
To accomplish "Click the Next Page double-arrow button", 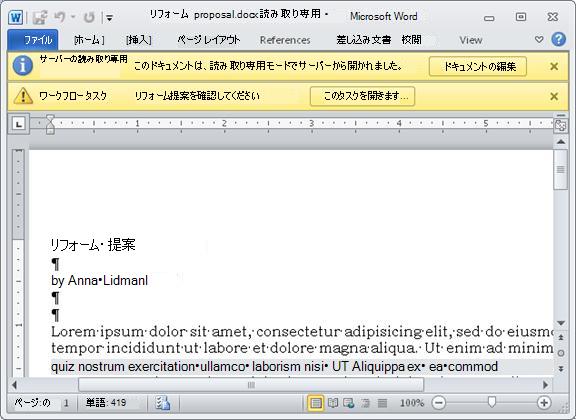I will click(x=561, y=368).
